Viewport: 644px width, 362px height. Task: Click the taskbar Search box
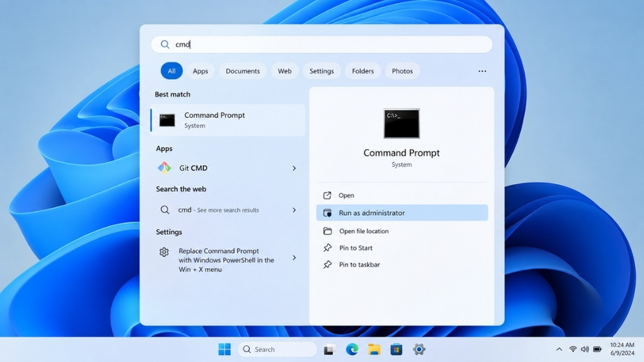click(x=277, y=349)
